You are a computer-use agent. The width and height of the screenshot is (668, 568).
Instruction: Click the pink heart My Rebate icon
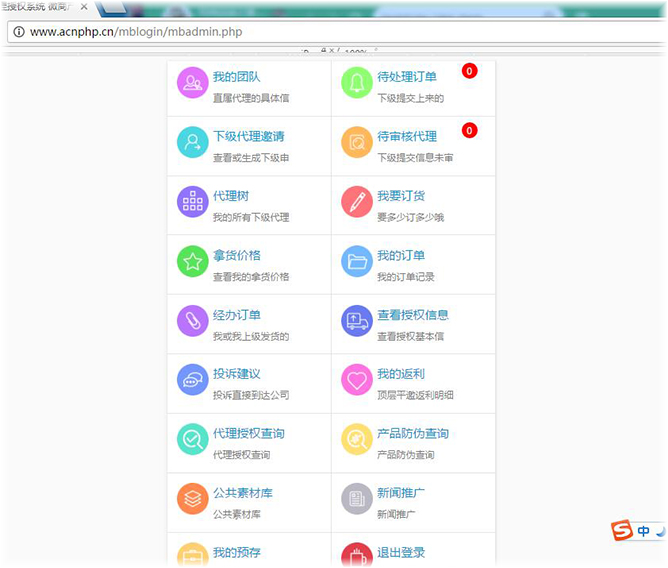pyautogui.click(x=357, y=380)
